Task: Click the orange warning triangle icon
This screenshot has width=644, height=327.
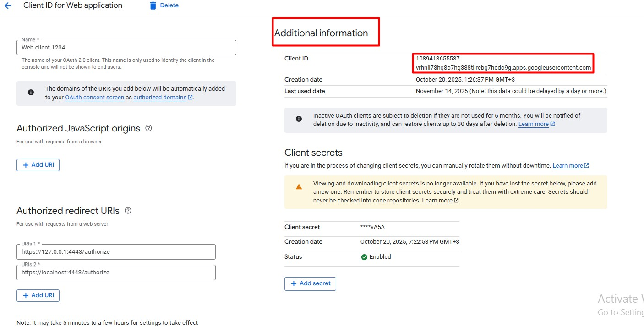Action: pos(299,187)
